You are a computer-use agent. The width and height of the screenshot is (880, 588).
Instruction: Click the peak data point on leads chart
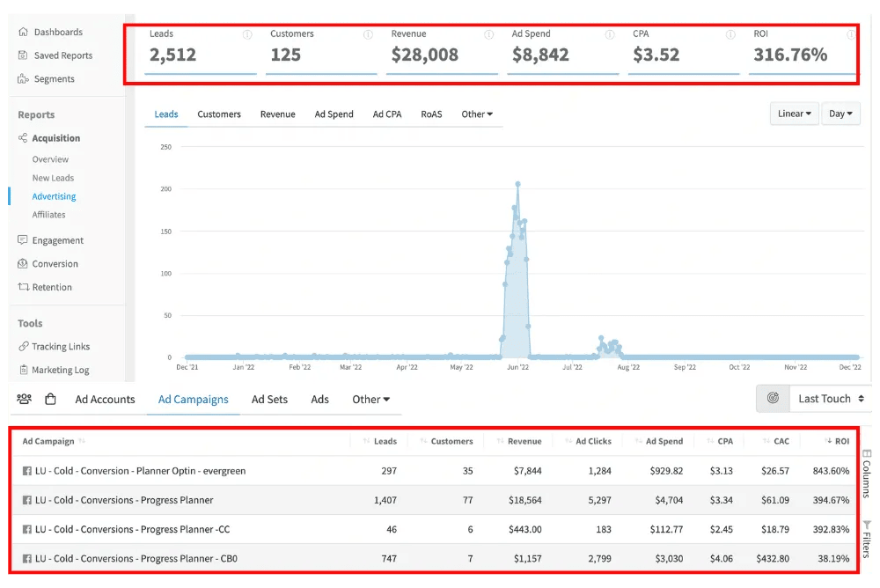click(x=518, y=184)
